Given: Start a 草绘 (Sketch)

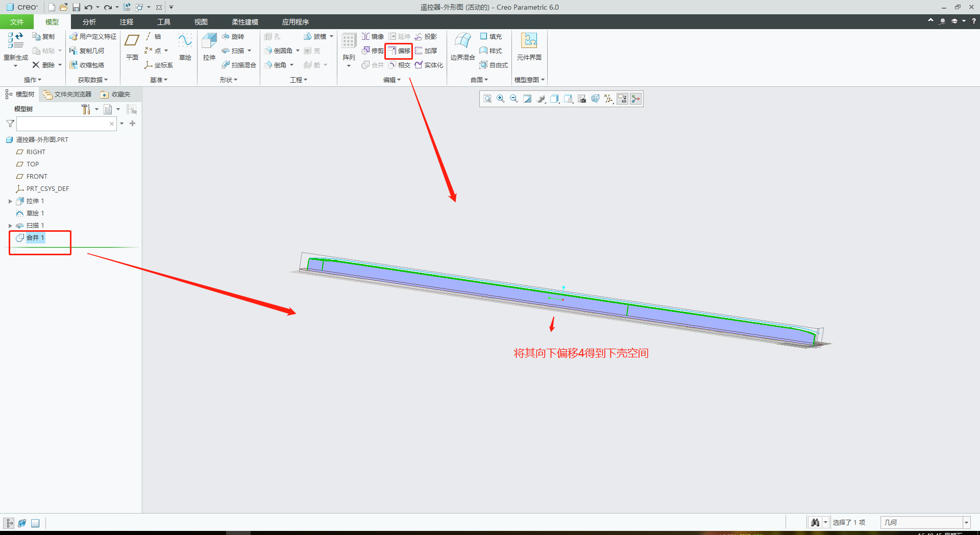Looking at the screenshot, I should [x=185, y=46].
